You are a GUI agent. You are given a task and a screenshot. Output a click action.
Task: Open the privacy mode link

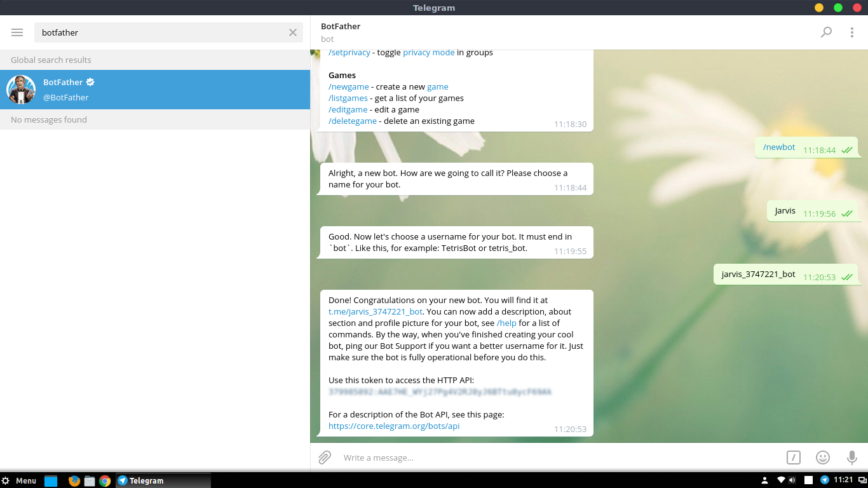(x=429, y=53)
